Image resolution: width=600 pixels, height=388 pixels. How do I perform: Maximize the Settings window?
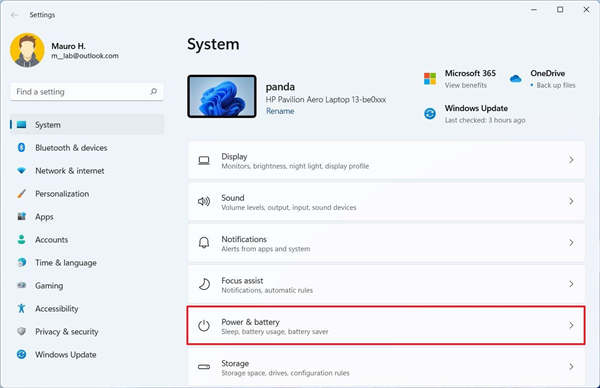560,10
